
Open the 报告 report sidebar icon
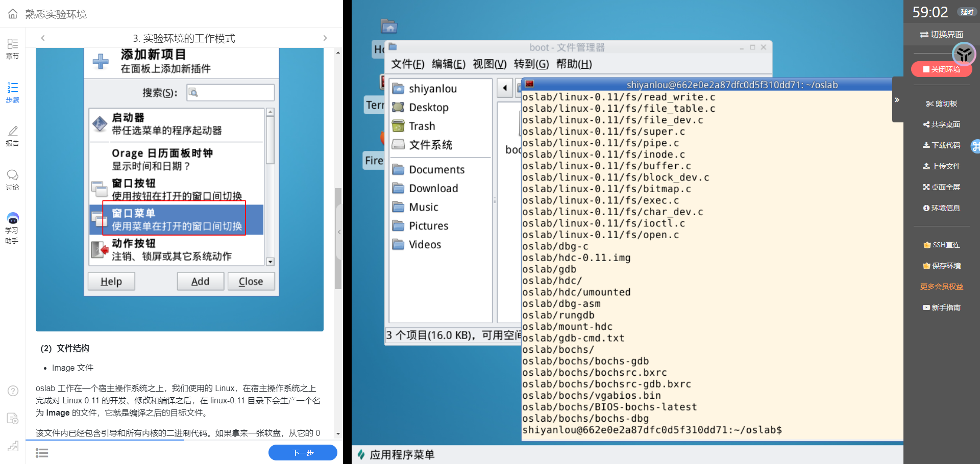(x=12, y=136)
